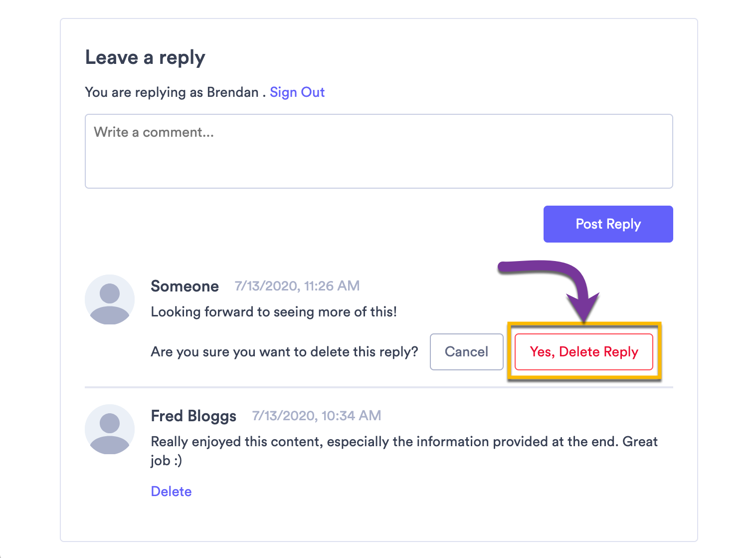Select the commenter name Someone
The image size is (756, 558).
click(x=185, y=286)
